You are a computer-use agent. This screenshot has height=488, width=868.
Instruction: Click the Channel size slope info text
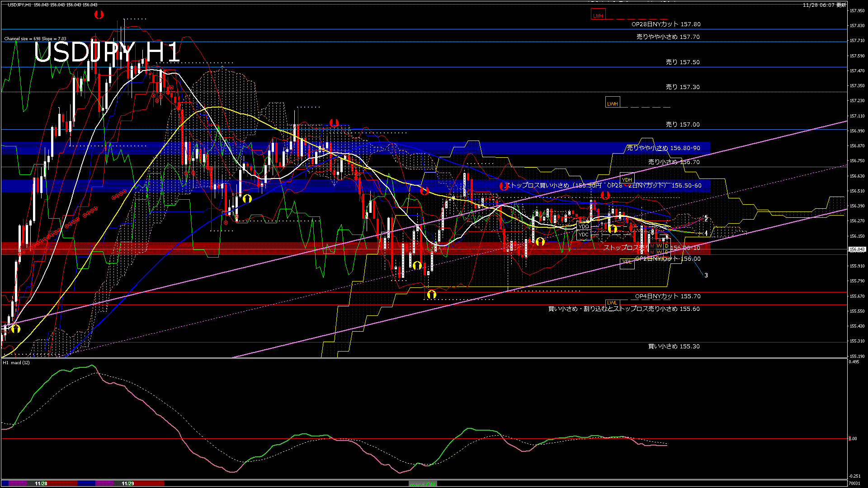[x=35, y=39]
